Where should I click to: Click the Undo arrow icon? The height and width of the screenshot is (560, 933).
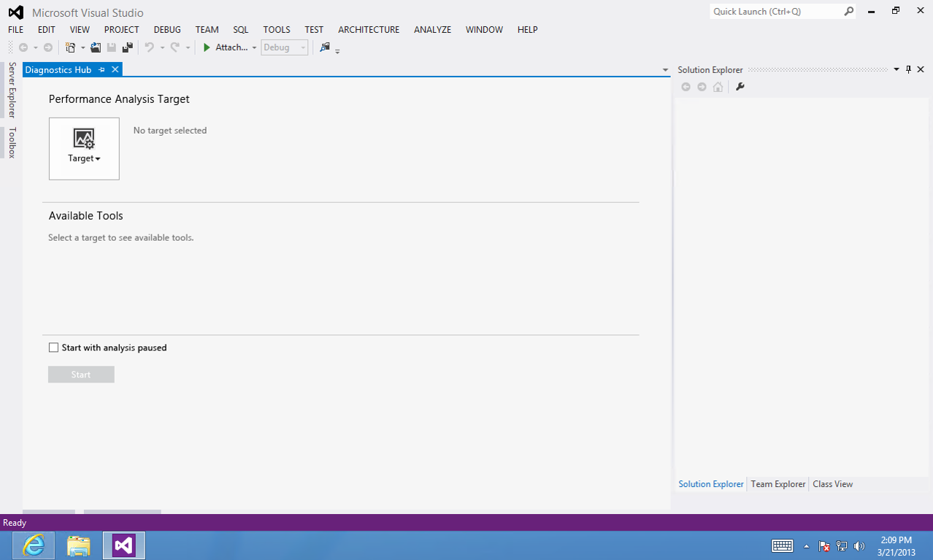[149, 47]
